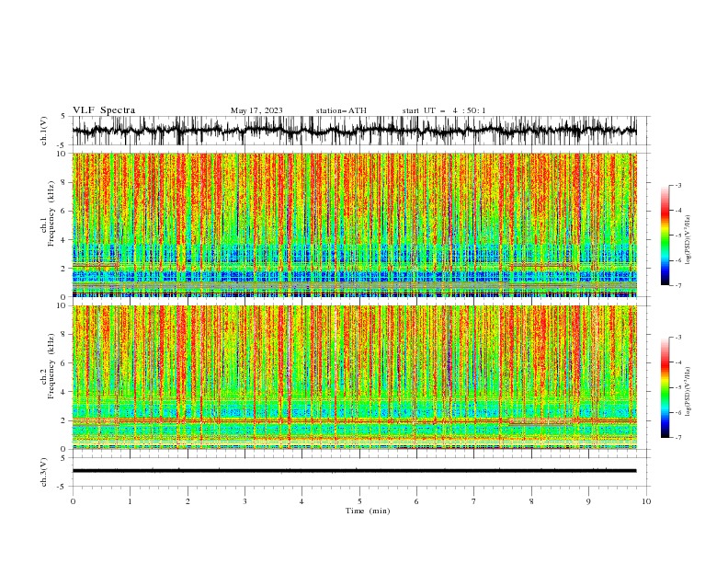The height and width of the screenshot is (563, 728).
Task: Click the "-7" tick on ch.2 color bar
Action: (x=678, y=438)
